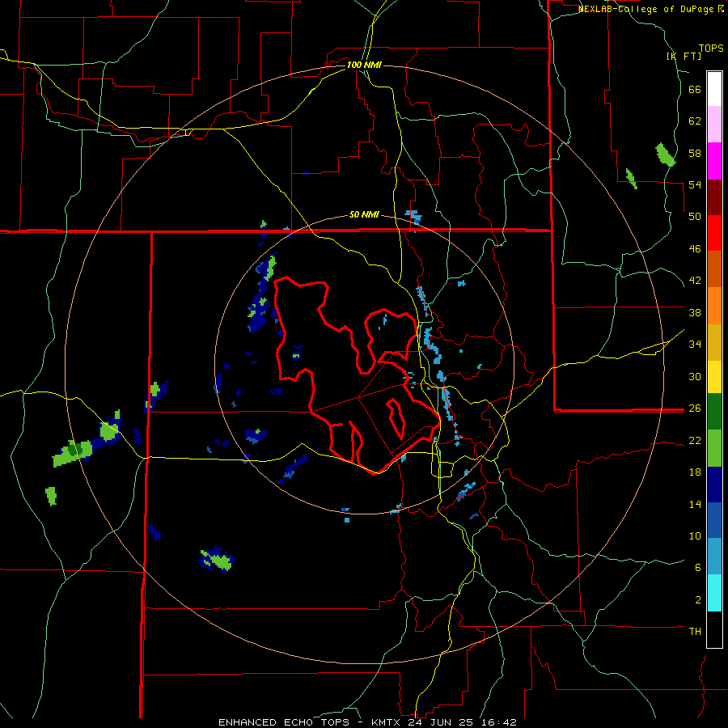Pick the navy blue legend swatch

(x=714, y=485)
